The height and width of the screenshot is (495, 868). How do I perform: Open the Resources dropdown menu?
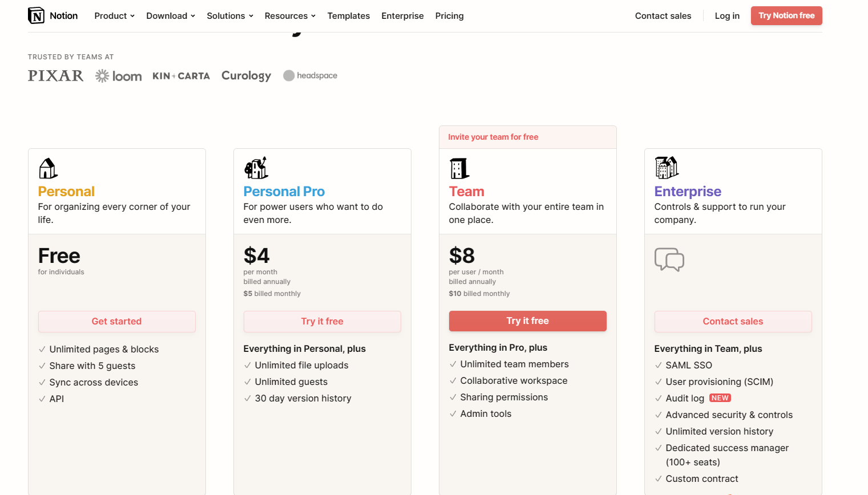tap(290, 16)
